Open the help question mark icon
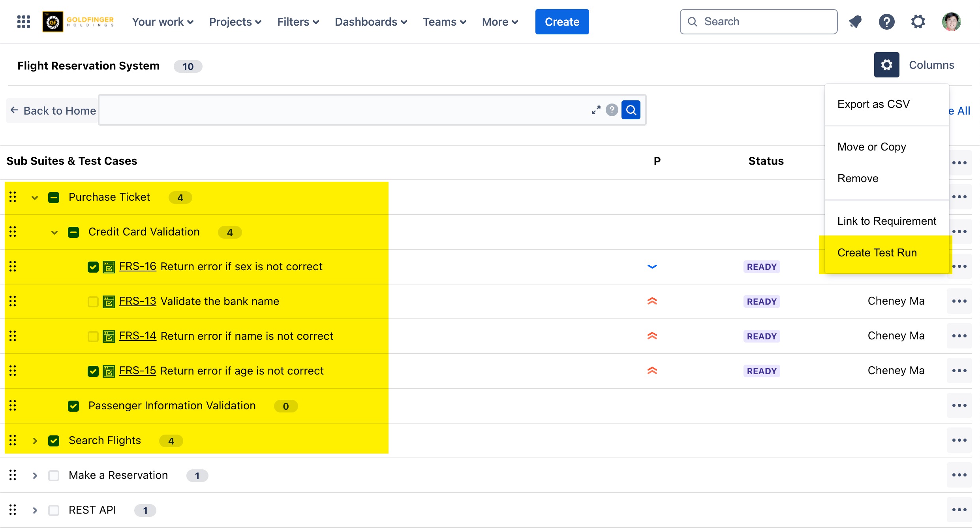Screen dimensions: 980x531 click(887, 22)
